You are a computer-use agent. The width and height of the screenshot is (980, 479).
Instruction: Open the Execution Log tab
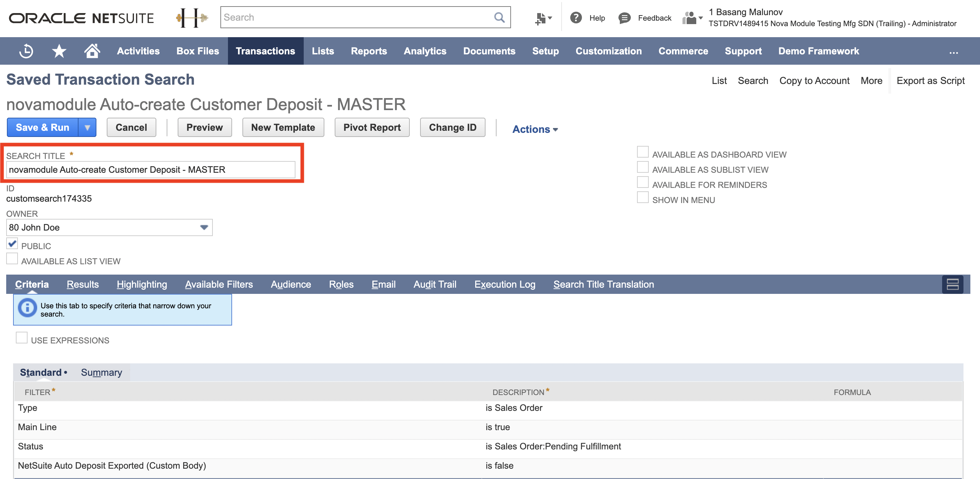click(504, 284)
